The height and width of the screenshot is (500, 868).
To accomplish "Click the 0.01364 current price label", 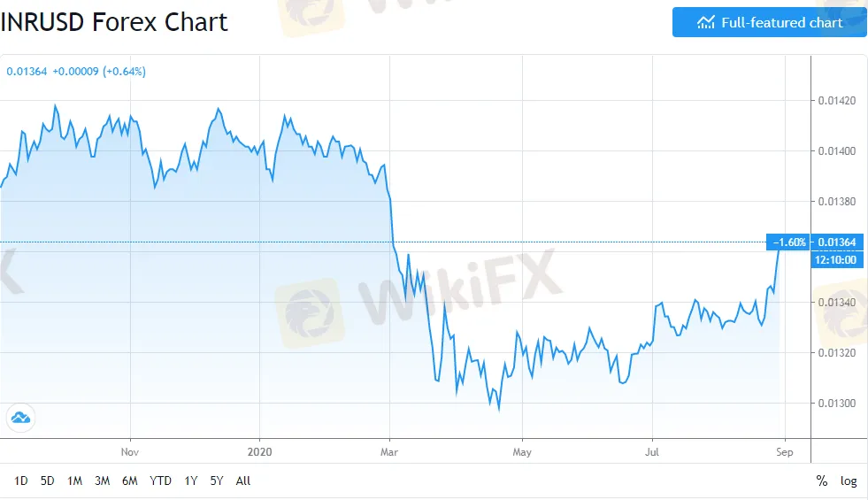I will pos(835,242).
